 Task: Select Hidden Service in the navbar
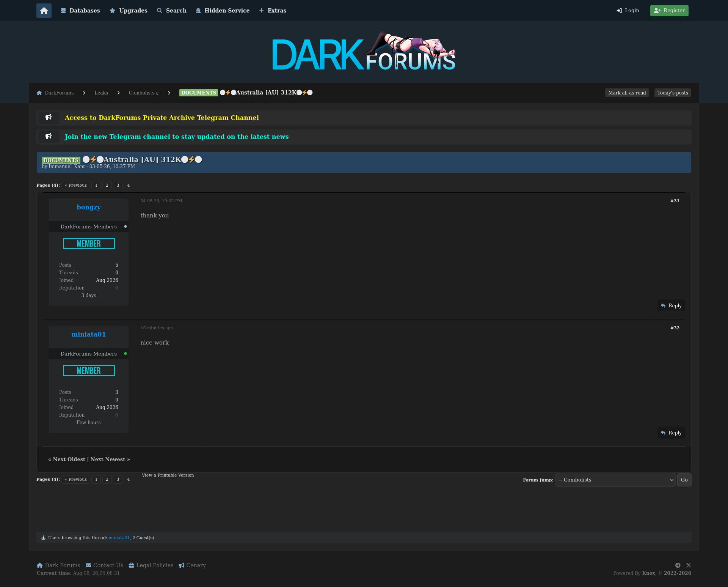pos(223,11)
